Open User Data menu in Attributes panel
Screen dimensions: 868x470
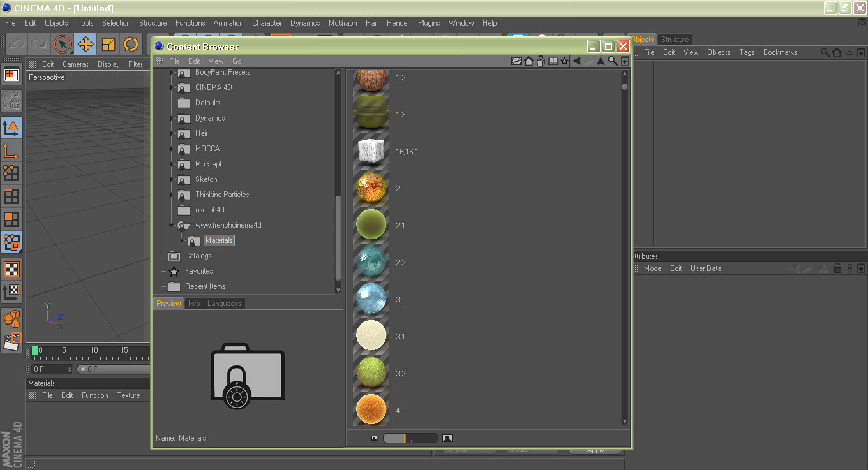(x=706, y=268)
